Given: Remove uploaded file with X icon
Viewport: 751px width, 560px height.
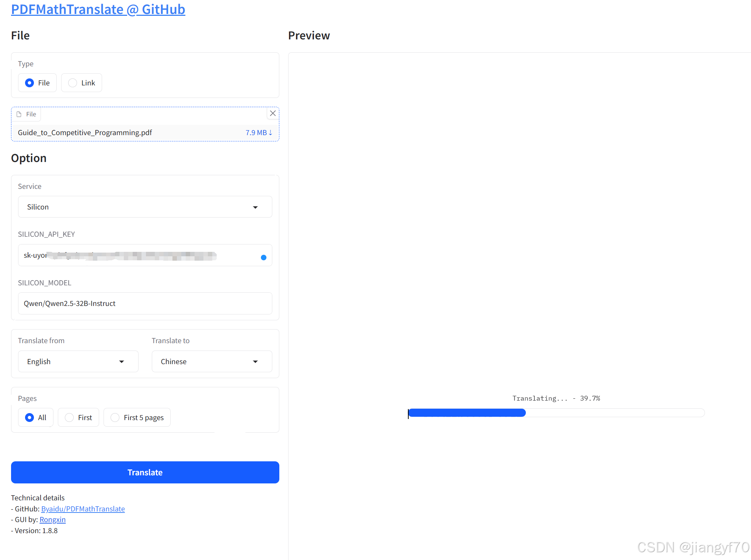Looking at the screenshot, I should coord(273,113).
